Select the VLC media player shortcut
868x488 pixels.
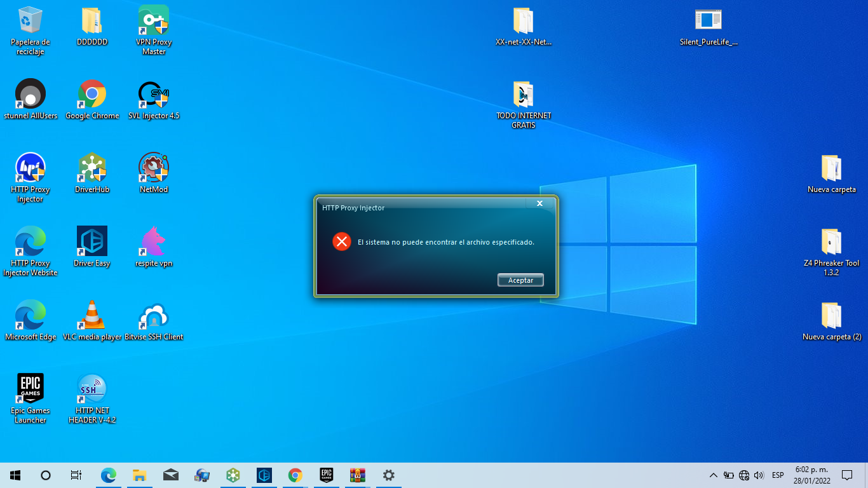click(92, 321)
